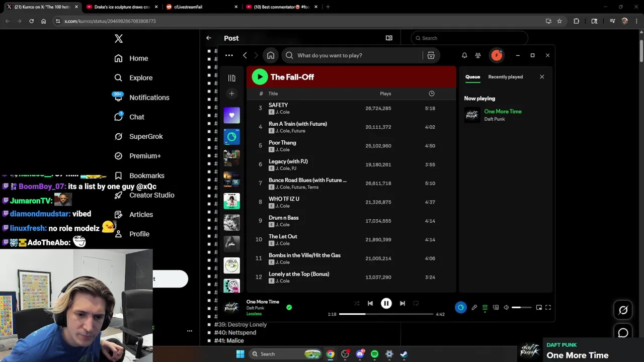Toggle shuffle in Spotify player
The width and height of the screenshot is (644, 362).
click(x=357, y=303)
